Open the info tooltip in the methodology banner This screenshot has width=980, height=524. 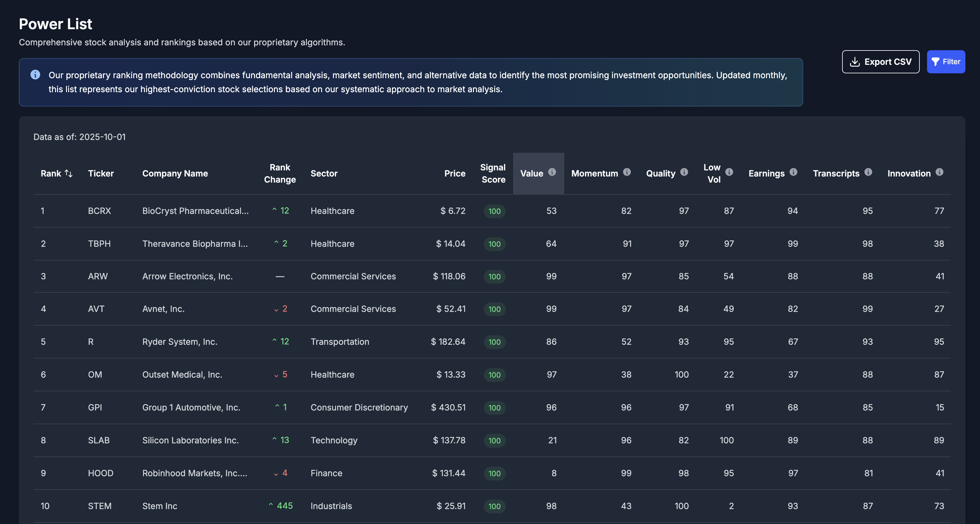[35, 75]
